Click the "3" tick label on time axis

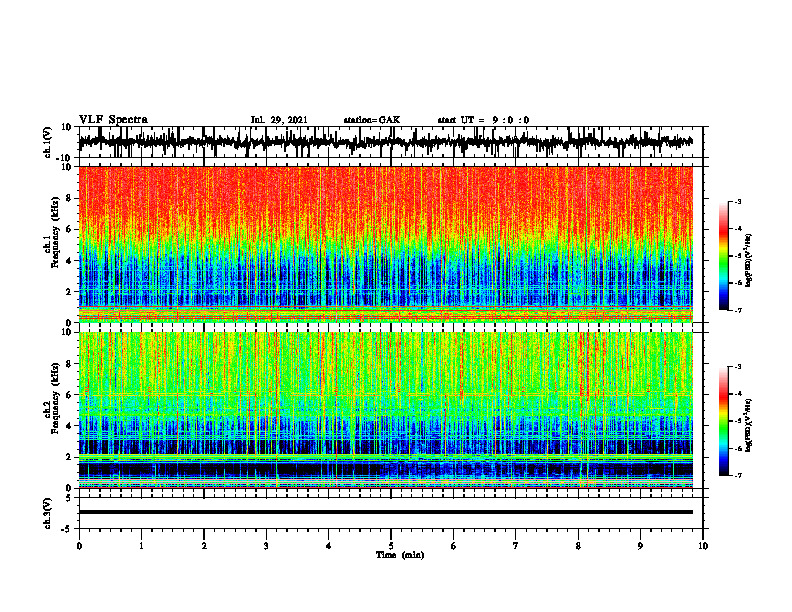point(266,546)
